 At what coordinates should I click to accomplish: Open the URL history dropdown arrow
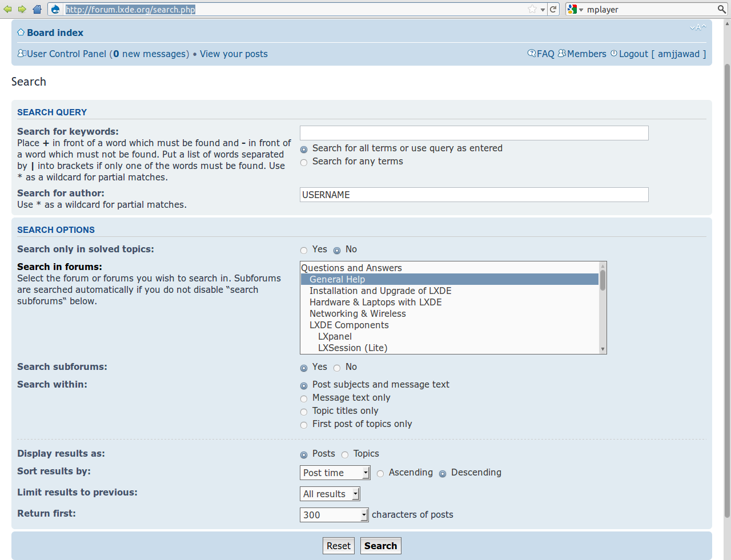(543, 10)
